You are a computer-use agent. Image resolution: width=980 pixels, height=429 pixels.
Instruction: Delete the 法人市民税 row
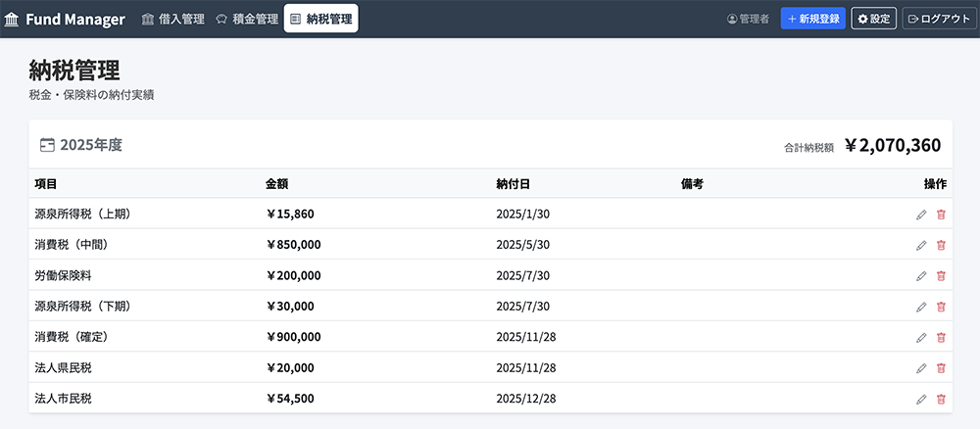pos(941,400)
